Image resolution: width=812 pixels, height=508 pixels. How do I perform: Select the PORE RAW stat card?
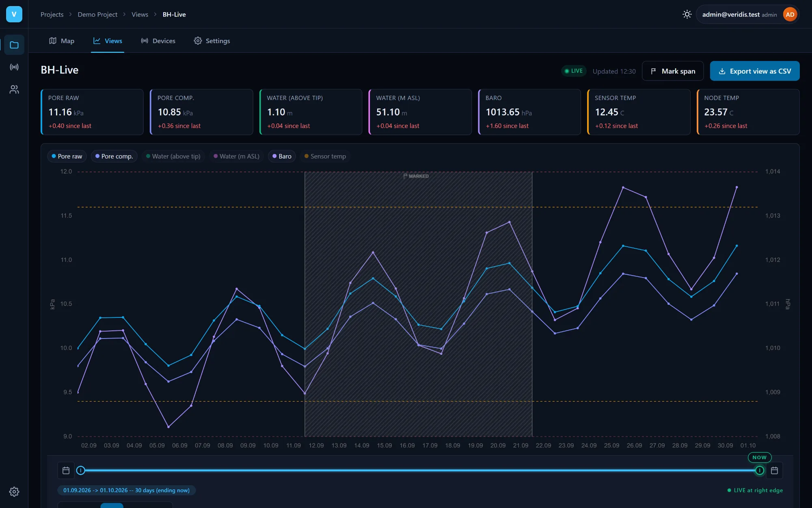(92, 112)
